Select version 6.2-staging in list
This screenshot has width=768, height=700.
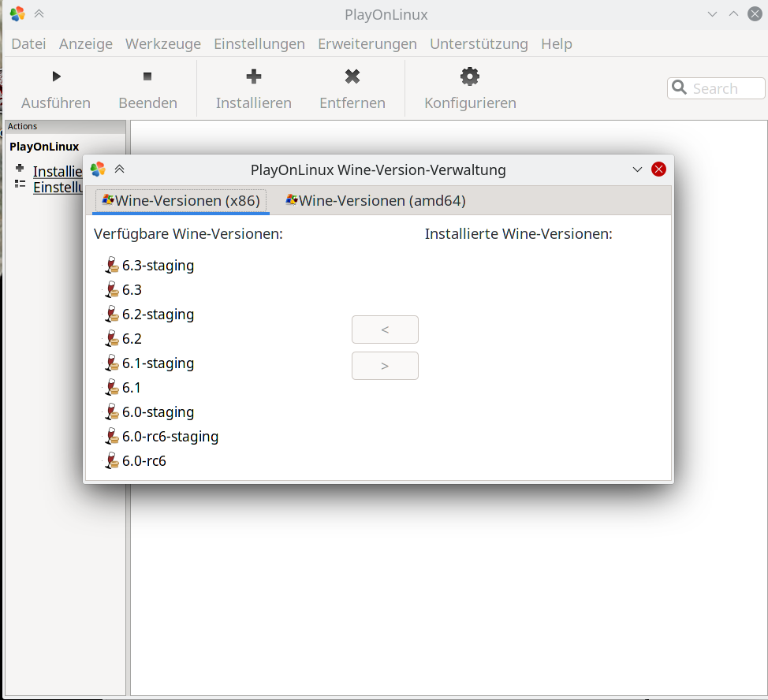pos(158,315)
